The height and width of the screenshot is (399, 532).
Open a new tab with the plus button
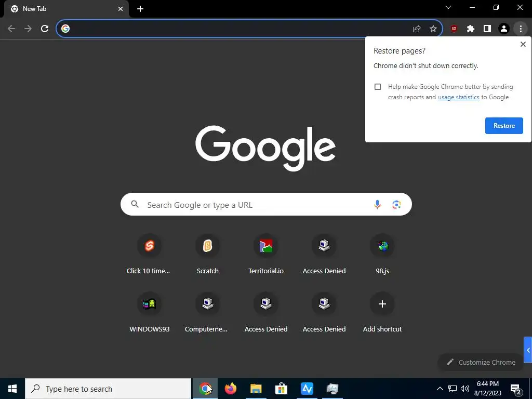(x=140, y=9)
